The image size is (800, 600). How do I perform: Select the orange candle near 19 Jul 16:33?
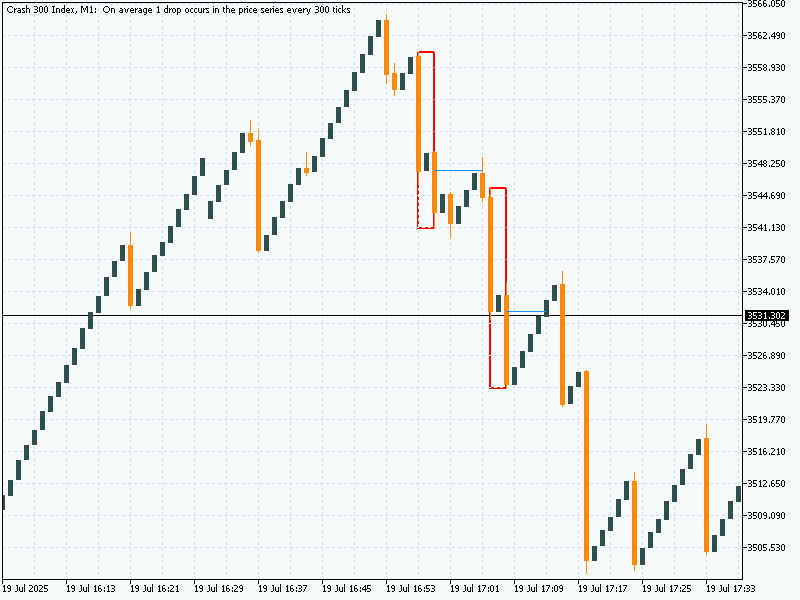[258, 190]
